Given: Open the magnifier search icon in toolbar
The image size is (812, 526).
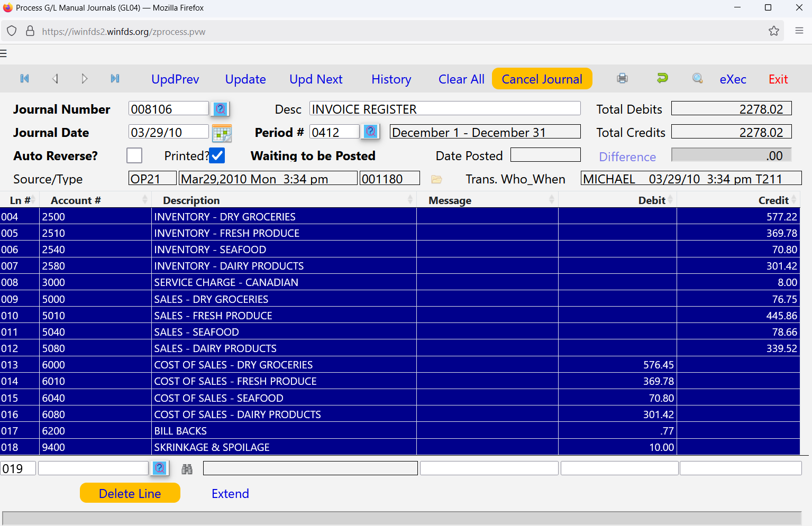Looking at the screenshot, I should [697, 78].
